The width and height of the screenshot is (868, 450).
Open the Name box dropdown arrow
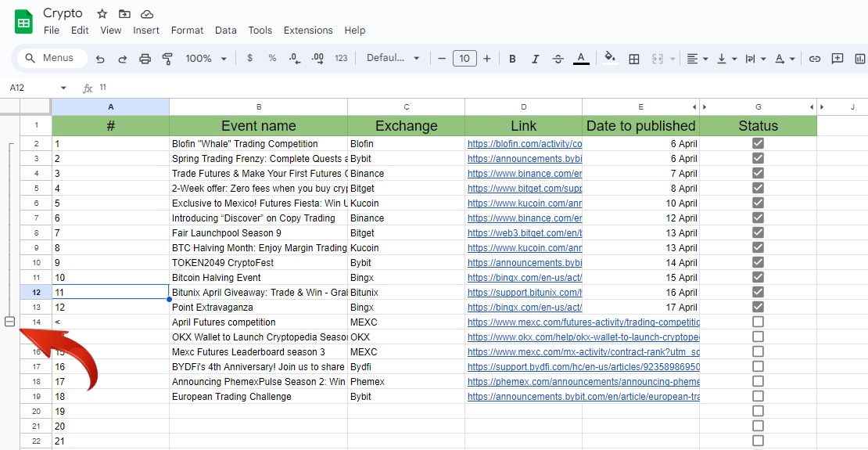point(63,88)
